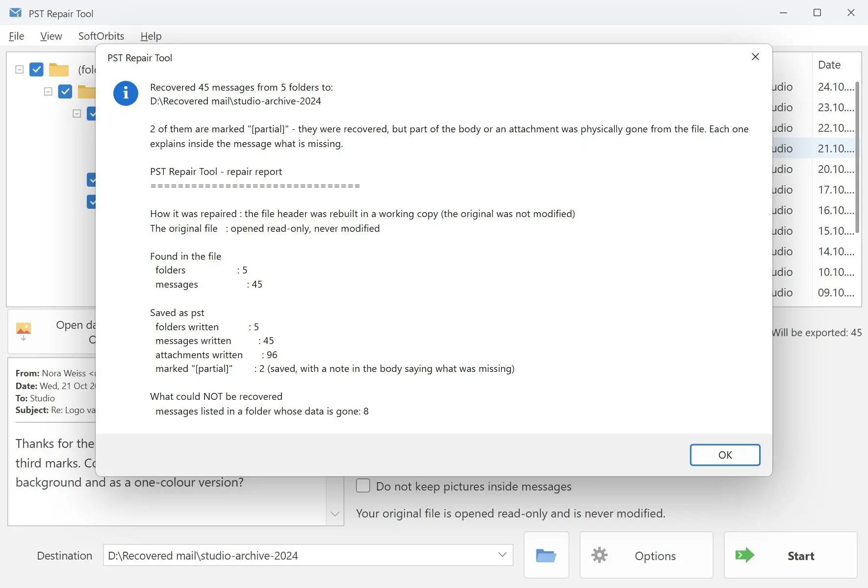Click the preview pane scroll-down arrow
This screenshot has height=588, width=868.
click(335, 514)
